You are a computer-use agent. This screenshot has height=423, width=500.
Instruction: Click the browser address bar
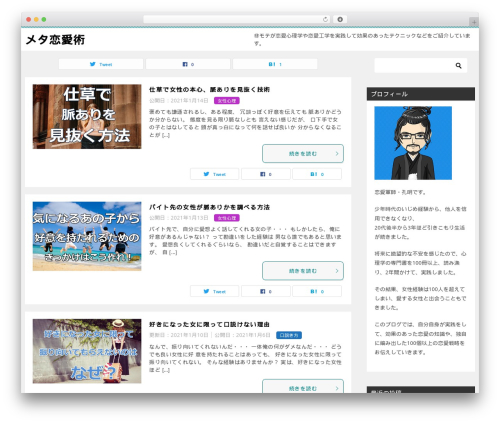(237, 19)
